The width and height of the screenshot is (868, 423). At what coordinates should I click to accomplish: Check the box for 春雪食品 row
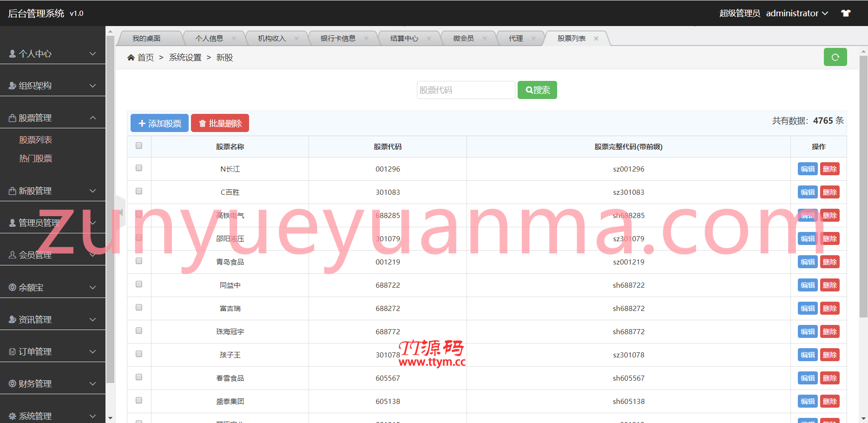[x=139, y=377]
